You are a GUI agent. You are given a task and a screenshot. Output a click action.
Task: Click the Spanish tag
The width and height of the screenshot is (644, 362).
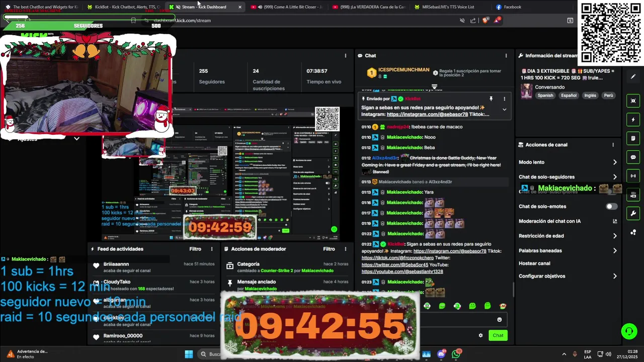tap(545, 96)
